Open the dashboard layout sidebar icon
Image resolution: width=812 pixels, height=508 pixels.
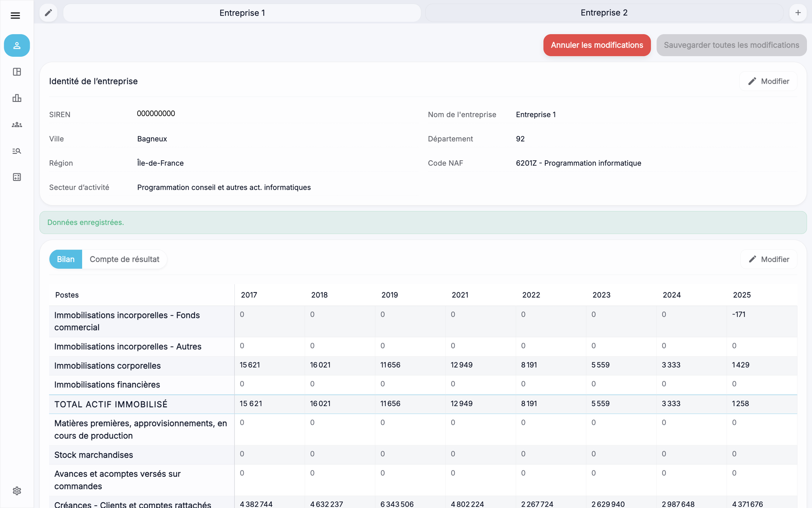[x=17, y=71]
